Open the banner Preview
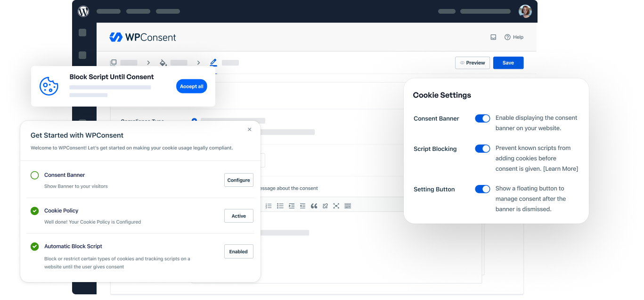This screenshot has height=300, width=644. click(x=473, y=63)
